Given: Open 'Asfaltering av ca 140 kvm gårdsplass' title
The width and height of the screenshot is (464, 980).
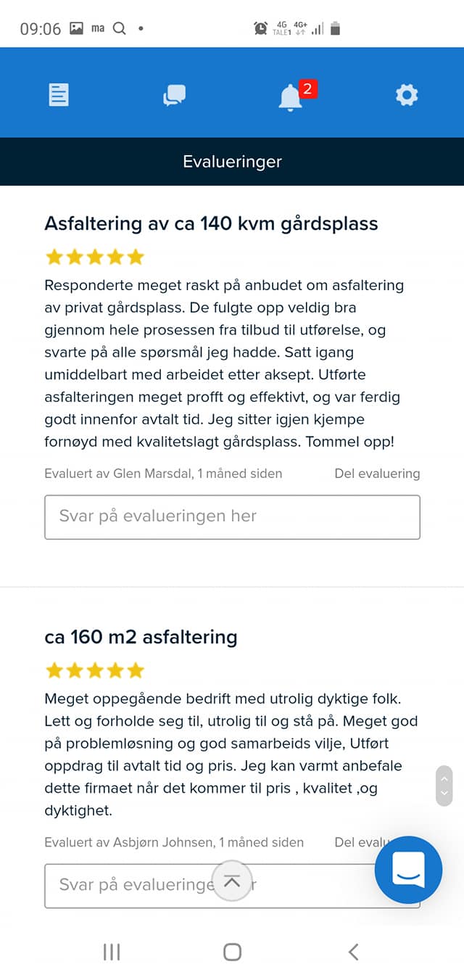Looking at the screenshot, I should tap(211, 223).
